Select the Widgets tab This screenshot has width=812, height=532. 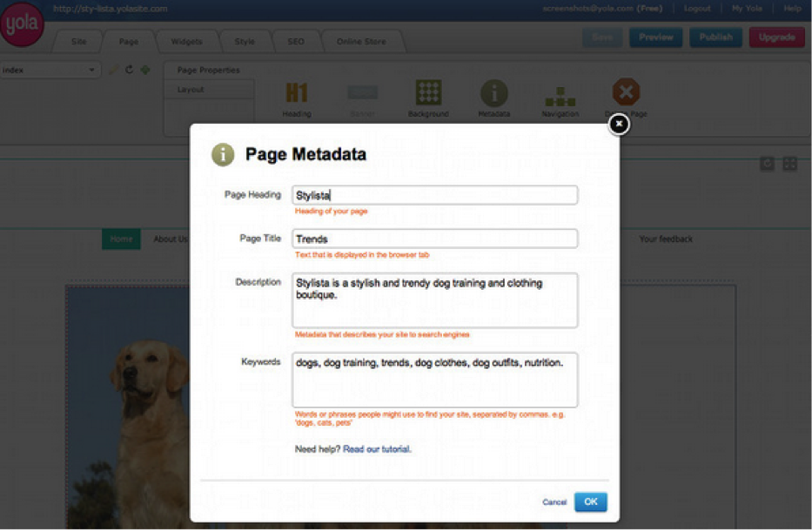[x=186, y=40]
